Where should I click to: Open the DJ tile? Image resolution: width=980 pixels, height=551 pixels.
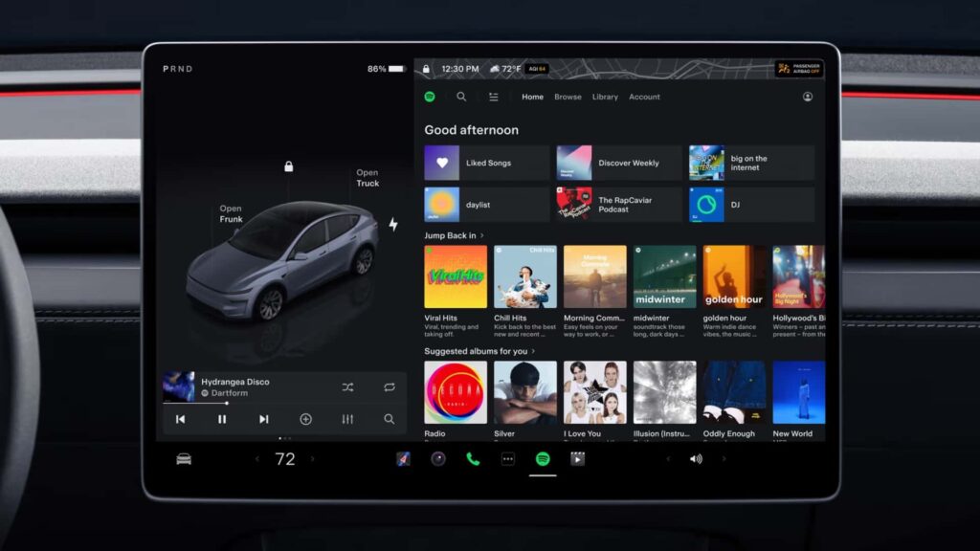752,205
